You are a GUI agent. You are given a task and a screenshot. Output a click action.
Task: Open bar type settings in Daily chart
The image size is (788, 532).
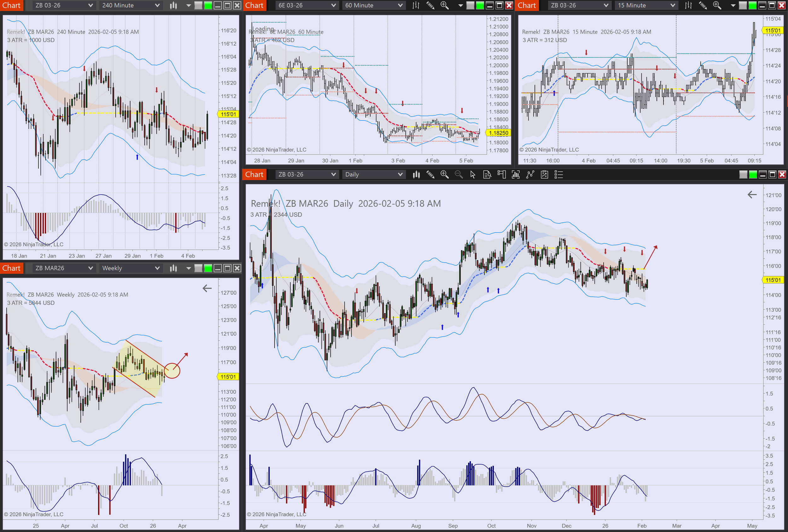click(416, 175)
